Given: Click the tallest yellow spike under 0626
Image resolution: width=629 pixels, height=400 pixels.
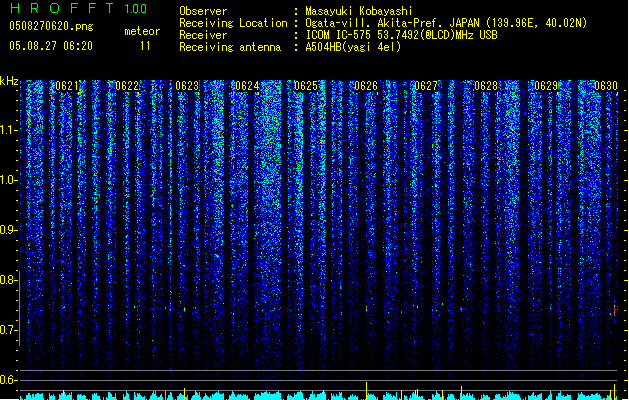Looking at the screenshot, I should click(x=366, y=391).
